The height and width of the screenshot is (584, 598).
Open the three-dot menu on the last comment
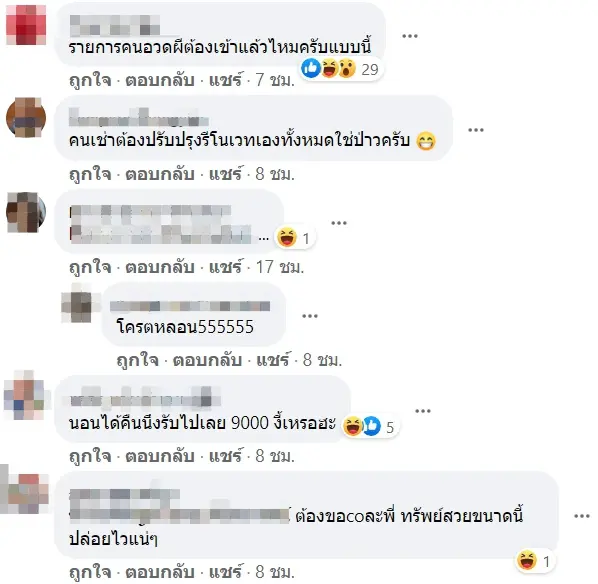pyautogui.click(x=582, y=516)
